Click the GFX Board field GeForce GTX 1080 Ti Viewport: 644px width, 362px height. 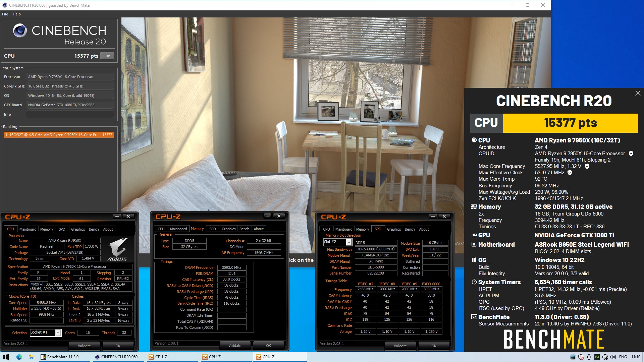(x=70, y=105)
